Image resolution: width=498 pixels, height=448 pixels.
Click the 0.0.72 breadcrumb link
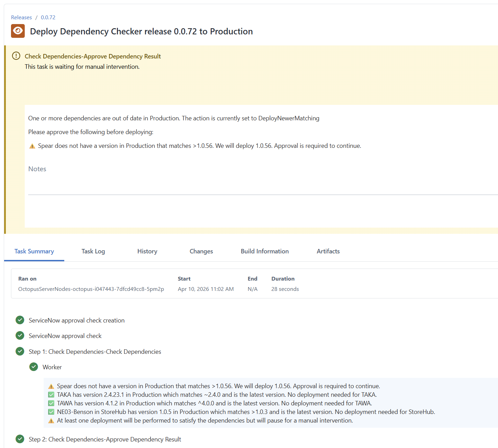(48, 17)
